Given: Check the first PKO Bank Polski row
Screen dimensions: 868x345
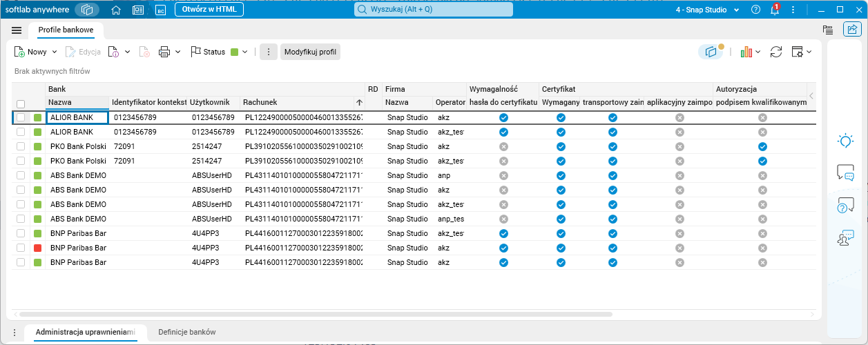Looking at the screenshot, I should pyautogui.click(x=21, y=147).
